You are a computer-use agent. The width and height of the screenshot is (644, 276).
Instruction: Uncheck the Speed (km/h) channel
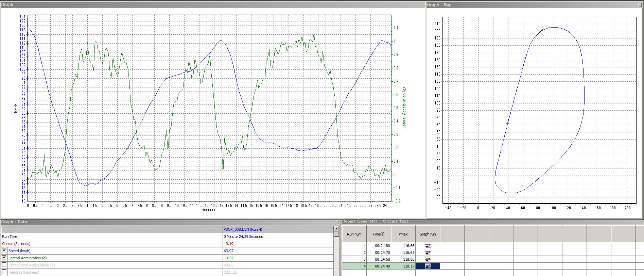[x=4, y=250]
